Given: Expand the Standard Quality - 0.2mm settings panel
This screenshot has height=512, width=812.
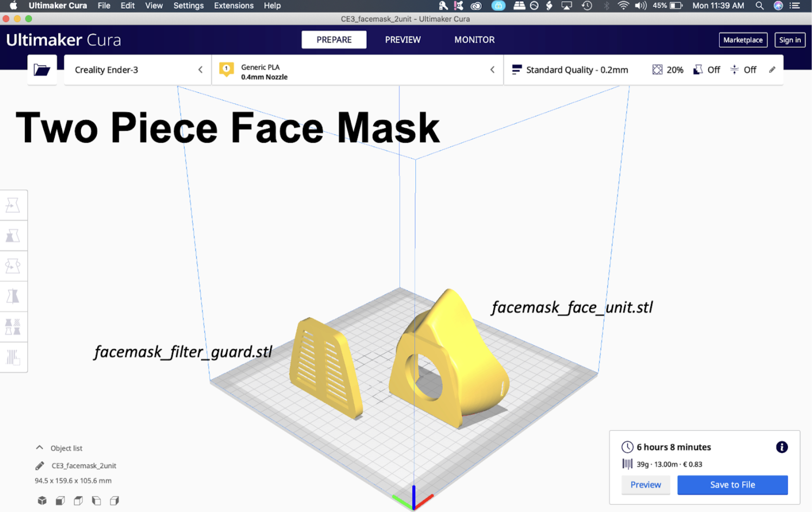Looking at the screenshot, I should tap(643, 70).
